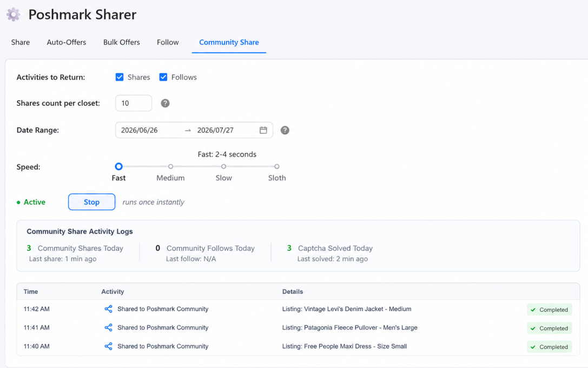Click the Details column header
Image resolution: width=588 pixels, height=368 pixels.
point(293,292)
